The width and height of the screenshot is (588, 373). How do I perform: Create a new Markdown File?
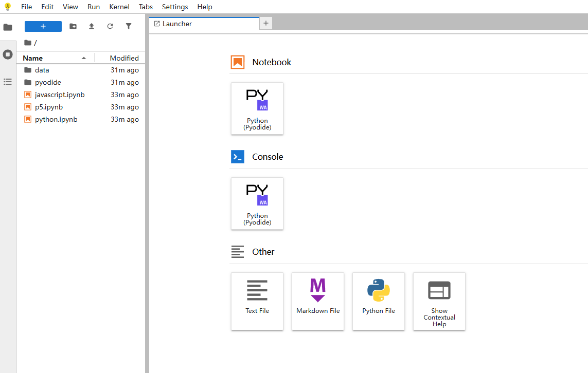(x=318, y=302)
